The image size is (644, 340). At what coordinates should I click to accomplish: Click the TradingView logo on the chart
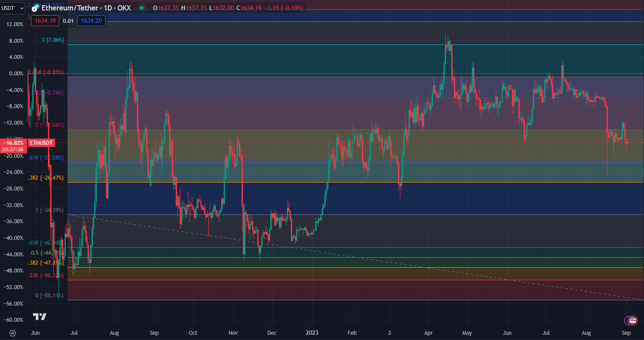pyautogui.click(x=40, y=316)
